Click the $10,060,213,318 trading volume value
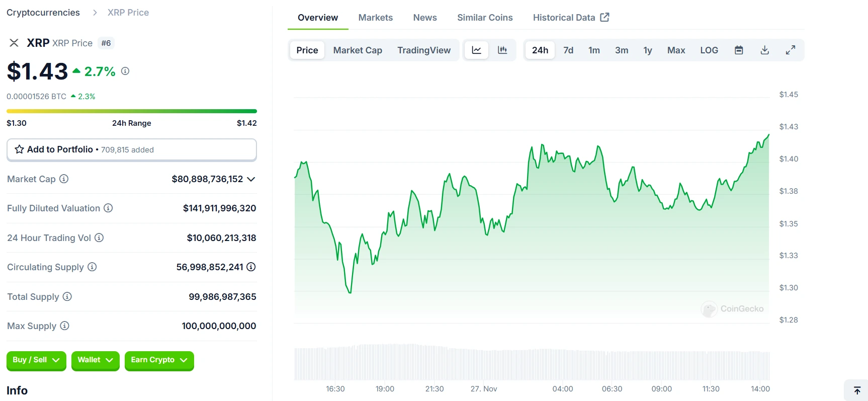The width and height of the screenshot is (868, 401). coord(221,237)
